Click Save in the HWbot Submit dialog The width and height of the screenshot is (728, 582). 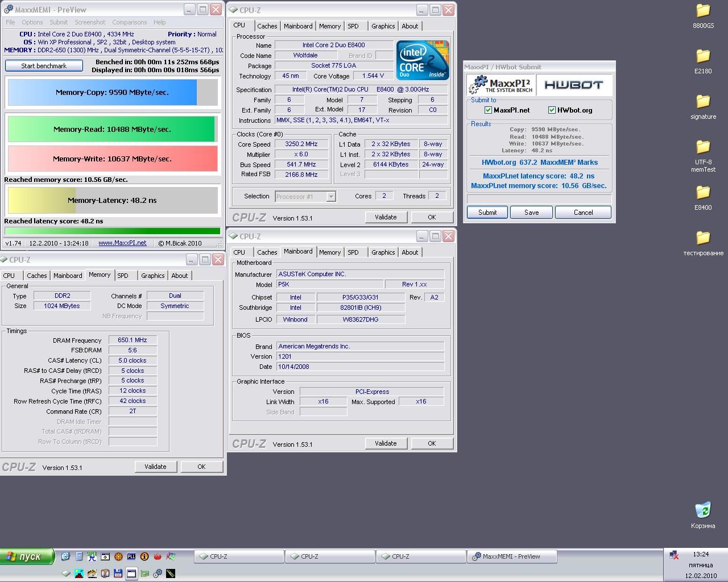(x=532, y=212)
